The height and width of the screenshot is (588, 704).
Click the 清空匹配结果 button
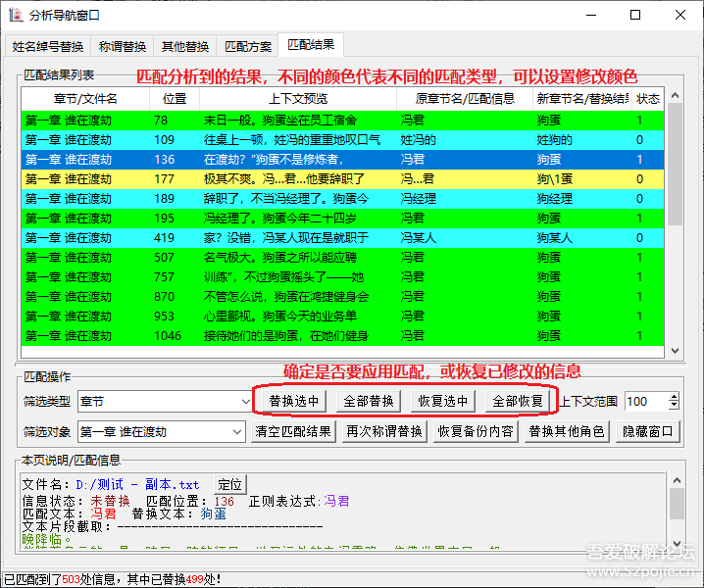coord(293,431)
